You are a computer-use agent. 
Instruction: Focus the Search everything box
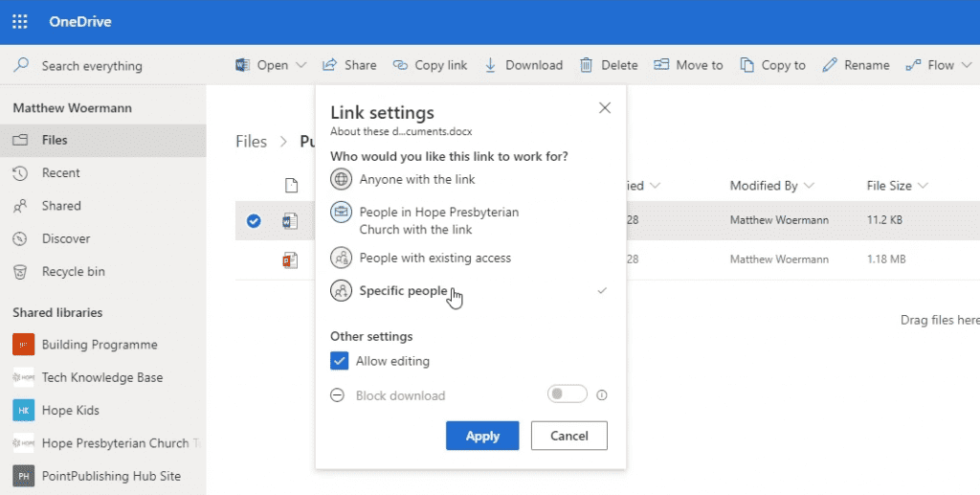[x=92, y=66]
